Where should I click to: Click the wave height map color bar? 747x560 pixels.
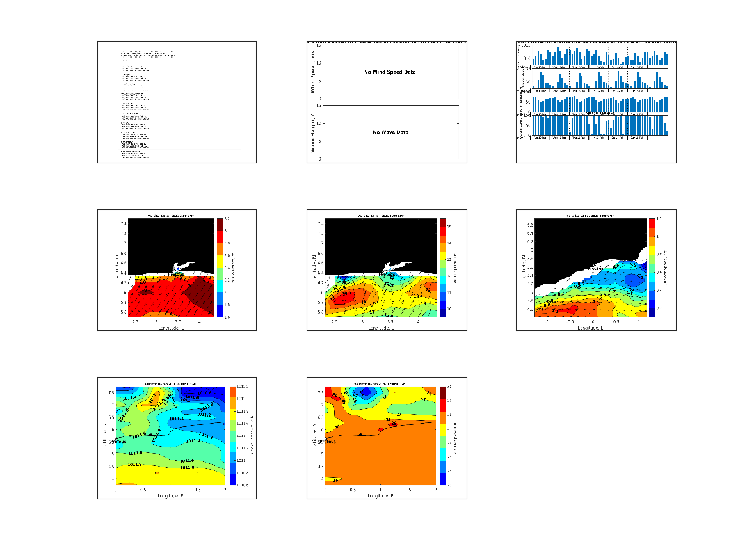[x=220, y=268]
